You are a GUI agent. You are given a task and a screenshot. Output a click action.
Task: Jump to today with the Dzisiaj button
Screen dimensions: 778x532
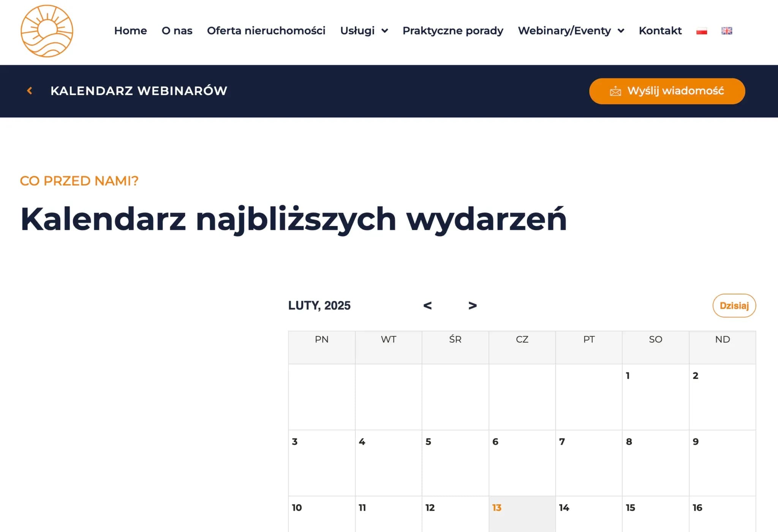734,306
